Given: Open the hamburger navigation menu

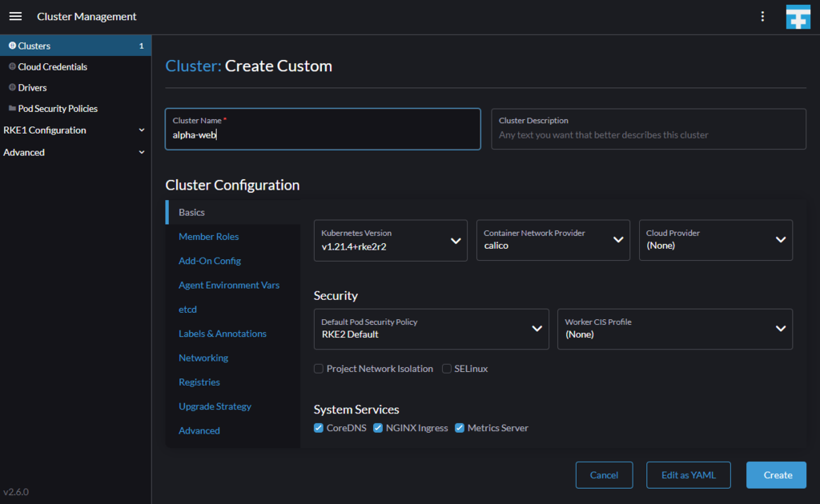Looking at the screenshot, I should [15, 16].
